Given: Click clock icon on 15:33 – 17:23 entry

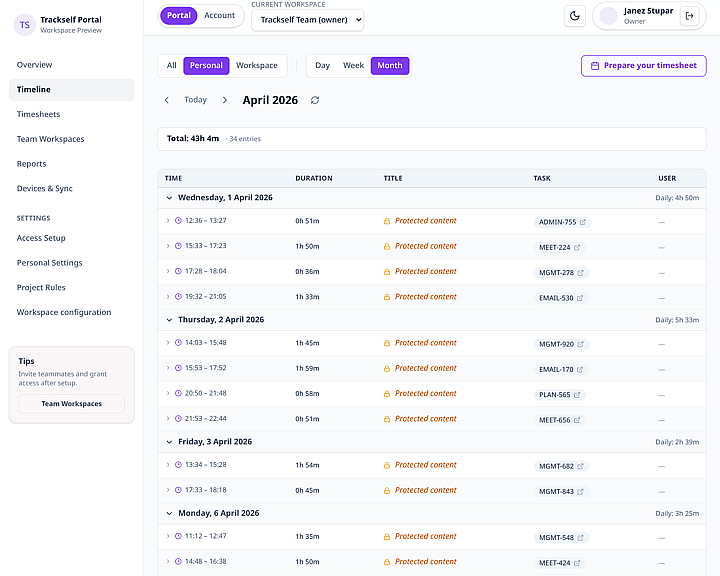Looking at the screenshot, I should coord(178,246).
